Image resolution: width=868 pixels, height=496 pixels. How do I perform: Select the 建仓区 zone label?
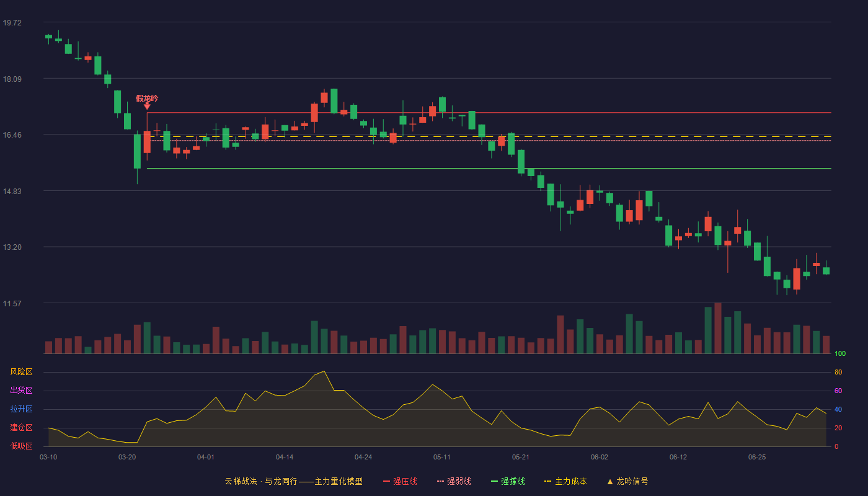click(21, 428)
